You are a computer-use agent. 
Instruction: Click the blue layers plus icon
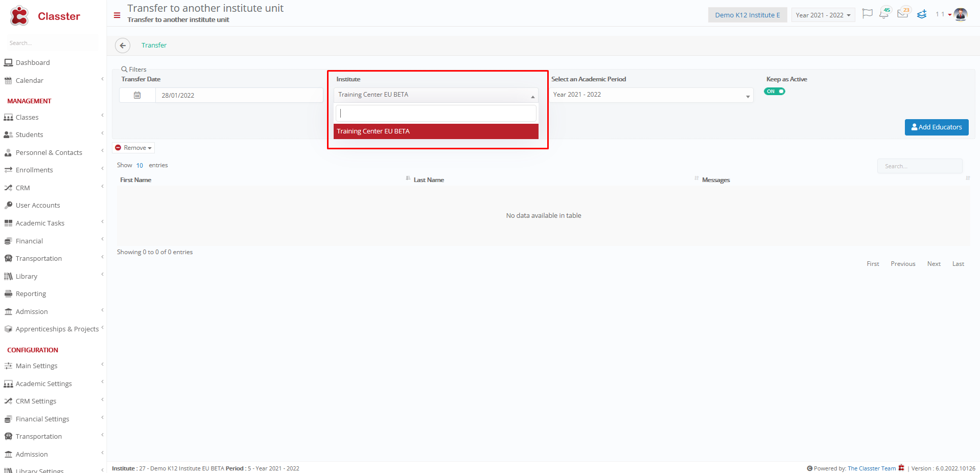point(922,14)
